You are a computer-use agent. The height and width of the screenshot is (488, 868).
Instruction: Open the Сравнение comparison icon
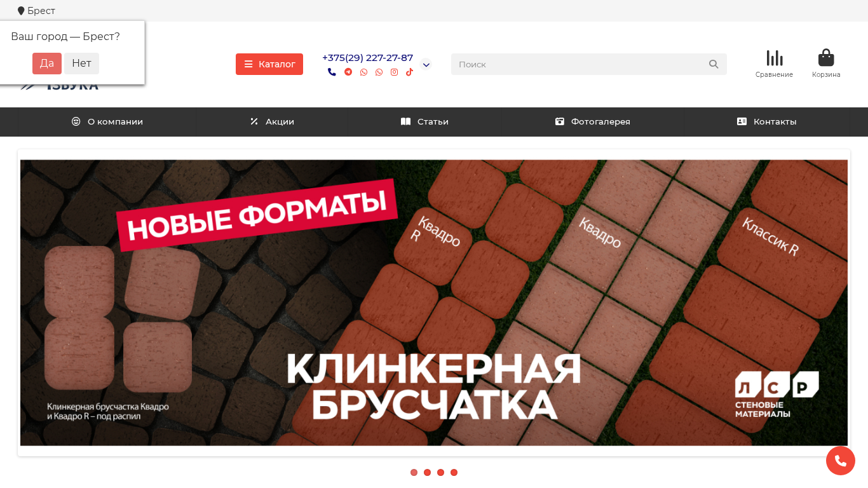point(774,64)
